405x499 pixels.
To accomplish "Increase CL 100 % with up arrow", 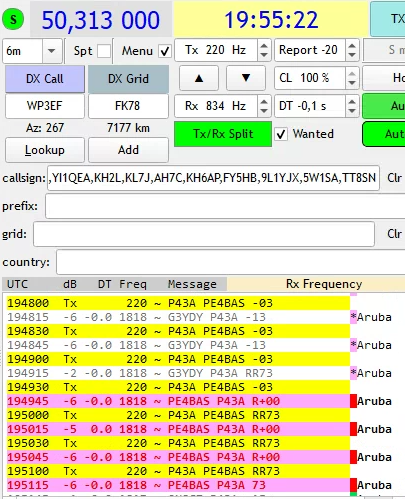I will pos(352,74).
